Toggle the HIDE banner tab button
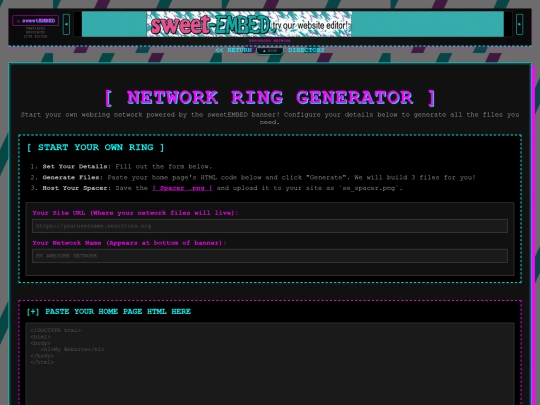This screenshot has width=540, height=405. point(270,51)
